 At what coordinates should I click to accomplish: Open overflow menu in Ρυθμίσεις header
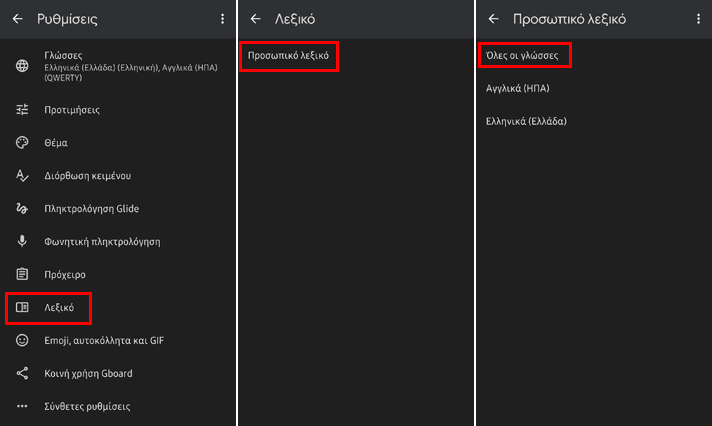[x=222, y=19]
